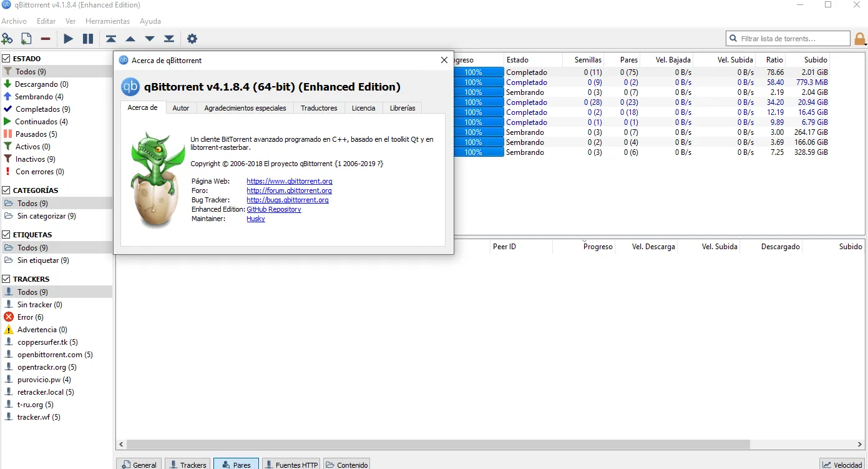Add a torrent from magnet link
868x469 pixels.
coord(8,38)
